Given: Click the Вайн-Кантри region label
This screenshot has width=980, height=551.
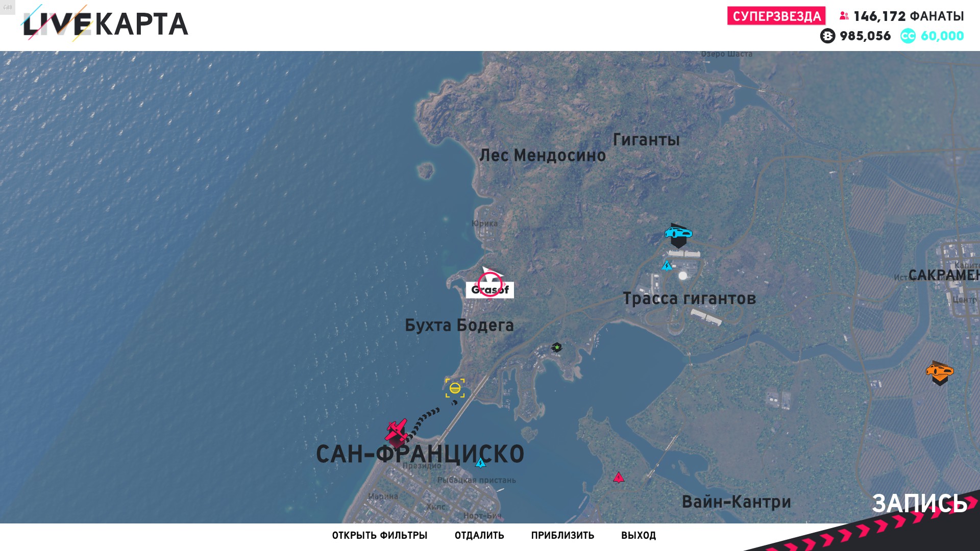Looking at the screenshot, I should pyautogui.click(x=737, y=502).
